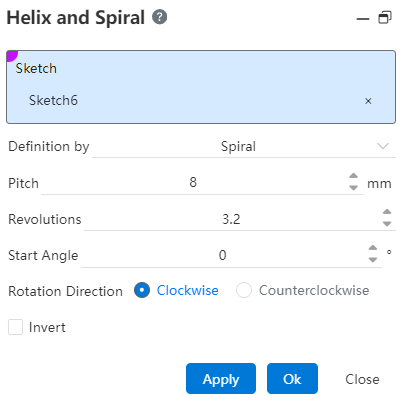Screen dimensions: 400x400
Task: Decrease Pitch value with down arrow
Action: click(x=353, y=188)
